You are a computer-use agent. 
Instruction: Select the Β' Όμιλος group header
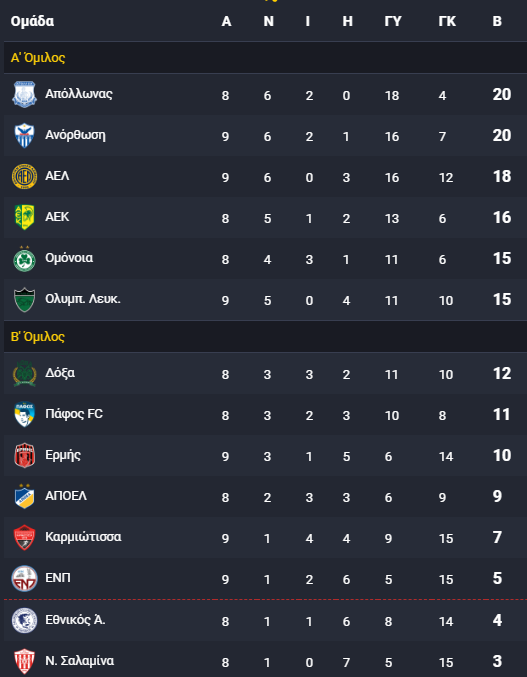pyautogui.click(x=265, y=336)
